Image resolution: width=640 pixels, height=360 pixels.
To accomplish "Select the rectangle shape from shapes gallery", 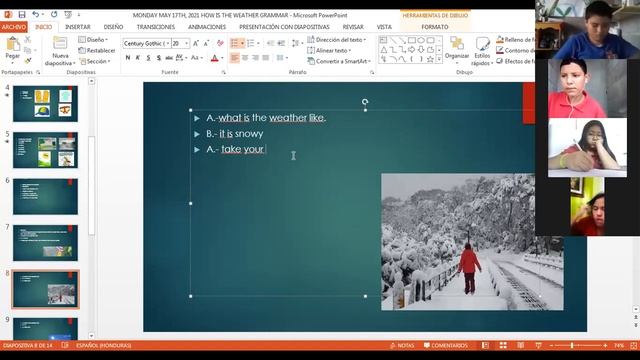I will click(412, 40).
